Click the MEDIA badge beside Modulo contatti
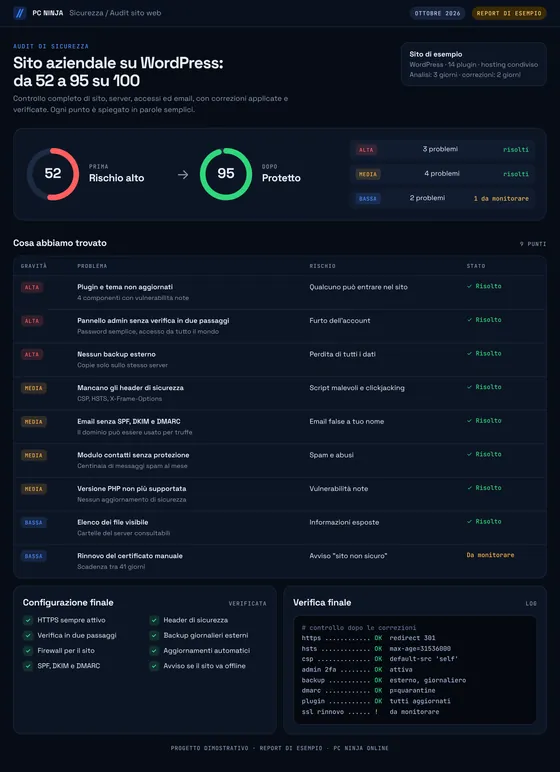The height and width of the screenshot is (772, 560). click(x=33, y=455)
